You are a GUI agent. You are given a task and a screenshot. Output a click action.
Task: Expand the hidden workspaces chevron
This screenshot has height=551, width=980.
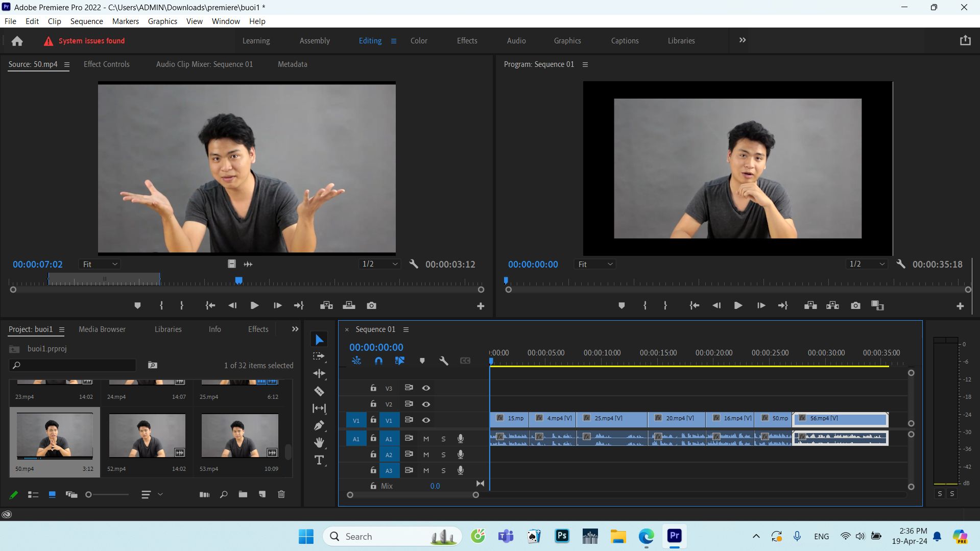(742, 40)
